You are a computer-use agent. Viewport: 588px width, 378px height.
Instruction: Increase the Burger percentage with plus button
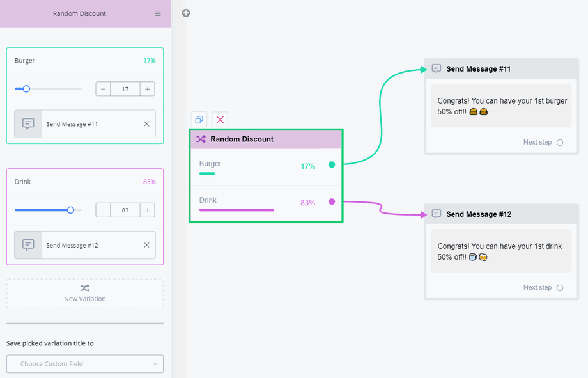(x=147, y=89)
